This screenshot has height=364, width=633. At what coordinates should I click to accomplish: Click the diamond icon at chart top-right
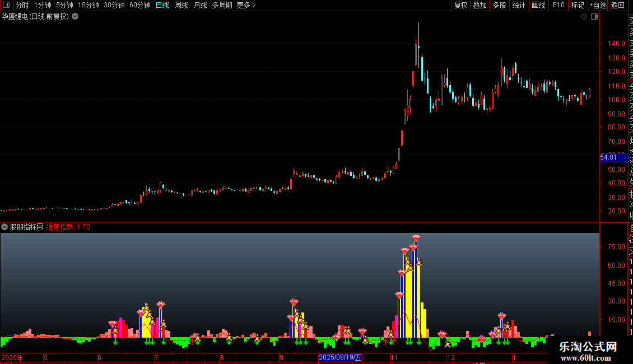tap(584, 17)
